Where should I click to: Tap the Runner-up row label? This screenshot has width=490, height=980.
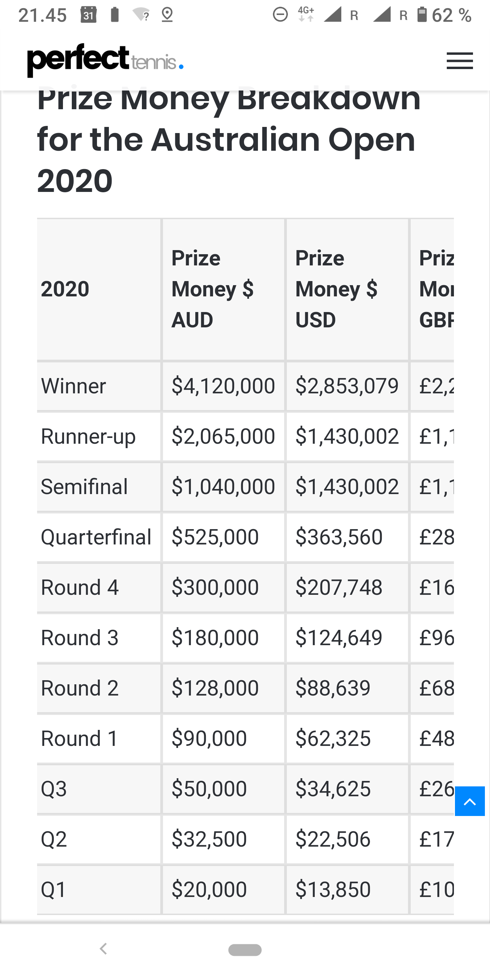pos(88,436)
